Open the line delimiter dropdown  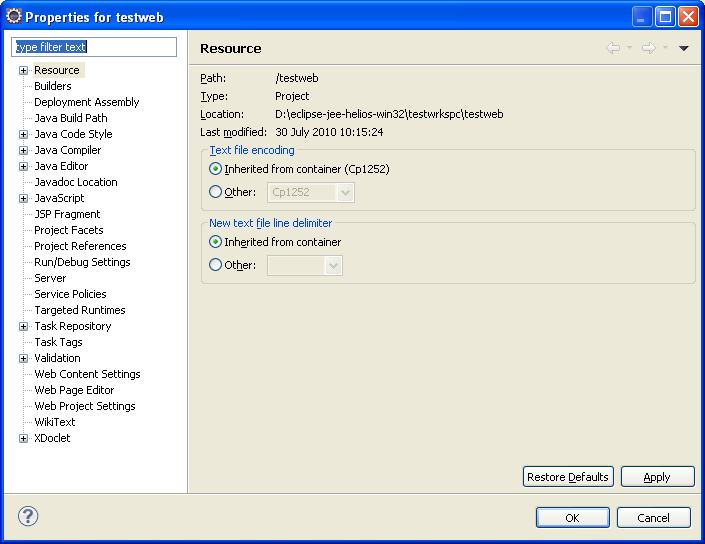(x=334, y=265)
